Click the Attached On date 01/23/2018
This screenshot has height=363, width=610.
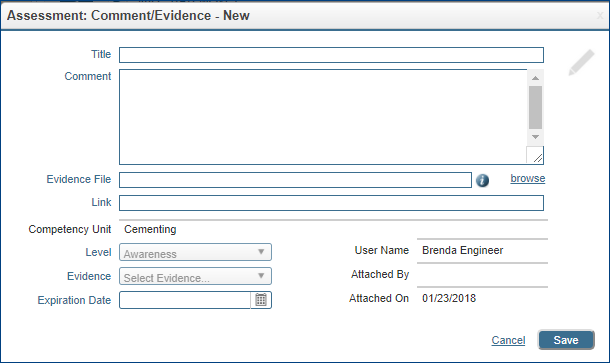pos(449,298)
